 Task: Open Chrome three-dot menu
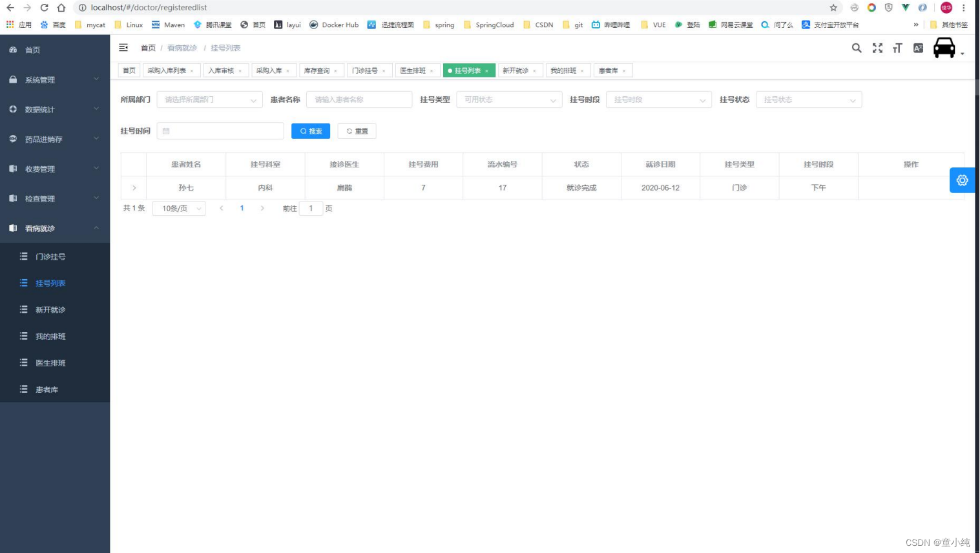coord(963,8)
